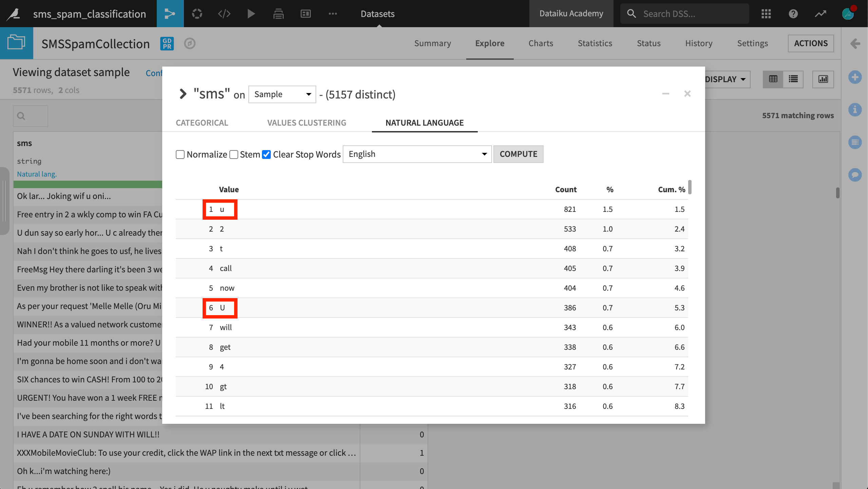Screen dimensions: 868x489
Task: Switch to the list view display icon
Action: tap(793, 79)
